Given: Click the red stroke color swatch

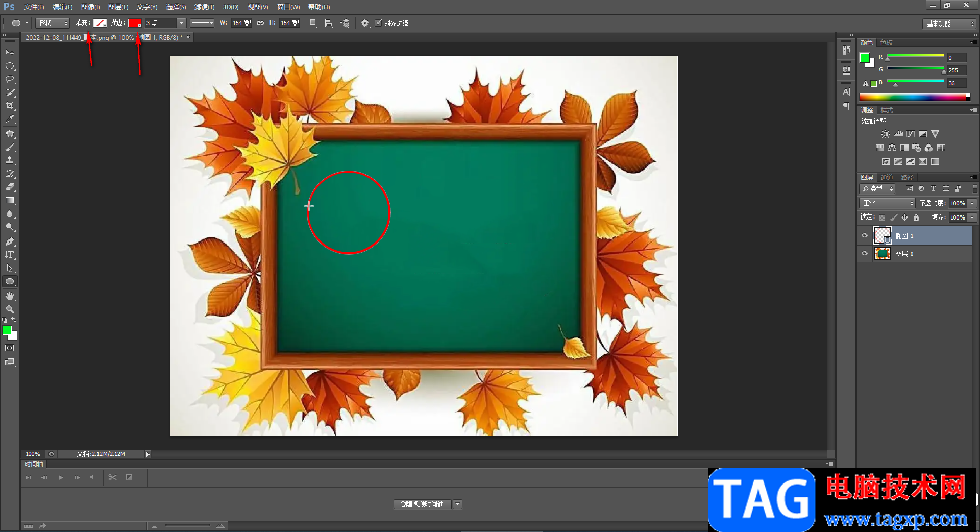Looking at the screenshot, I should pyautogui.click(x=134, y=23).
